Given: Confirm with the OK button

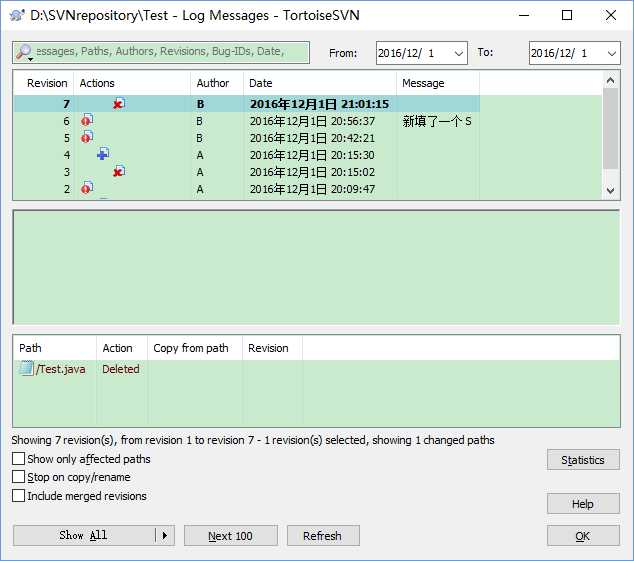Looking at the screenshot, I should coord(583,536).
